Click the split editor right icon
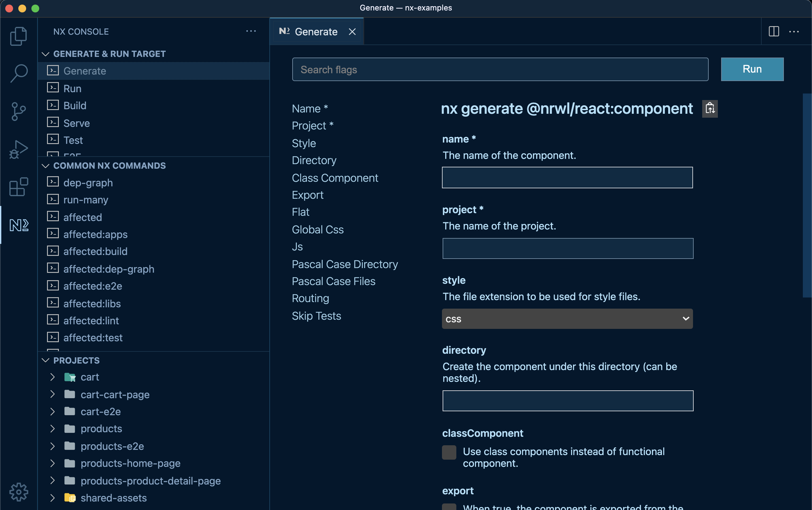The width and height of the screenshot is (812, 510). point(773,32)
